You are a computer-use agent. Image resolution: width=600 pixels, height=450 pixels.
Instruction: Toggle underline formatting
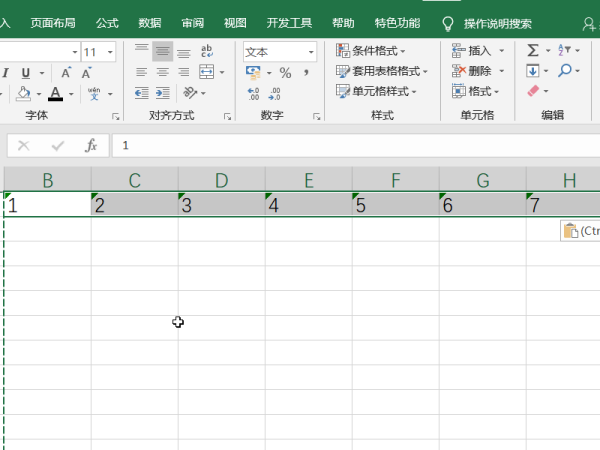tap(25, 73)
